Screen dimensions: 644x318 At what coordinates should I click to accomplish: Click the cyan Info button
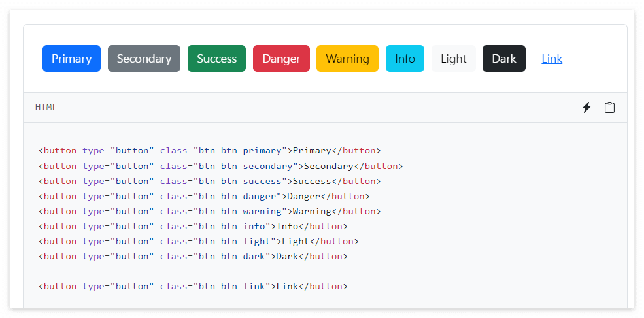point(405,59)
